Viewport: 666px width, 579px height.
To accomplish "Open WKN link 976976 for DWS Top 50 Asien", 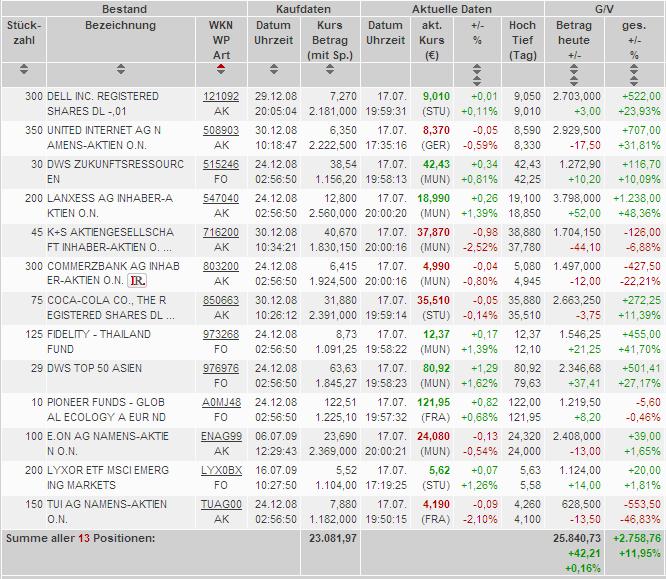I will click(x=221, y=368).
